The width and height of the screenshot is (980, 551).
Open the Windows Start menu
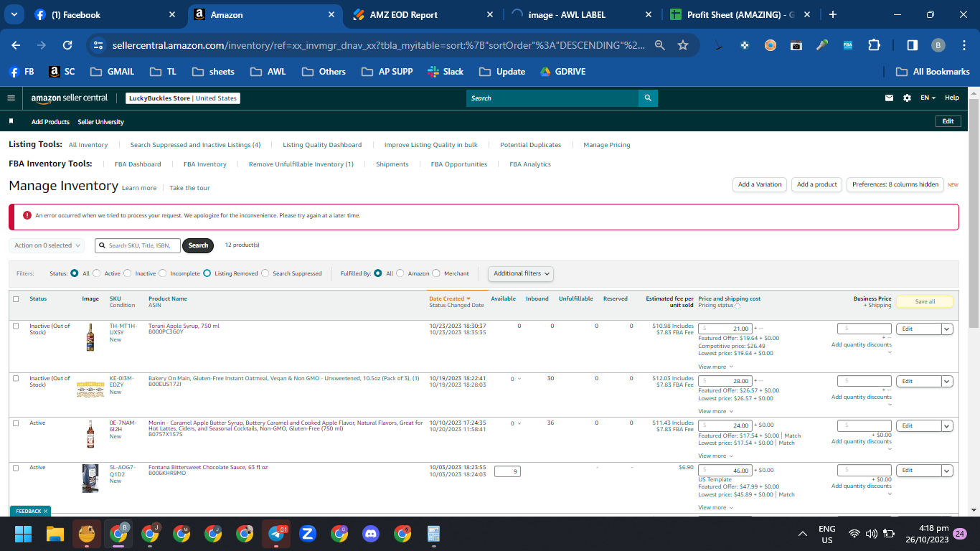[x=24, y=534]
